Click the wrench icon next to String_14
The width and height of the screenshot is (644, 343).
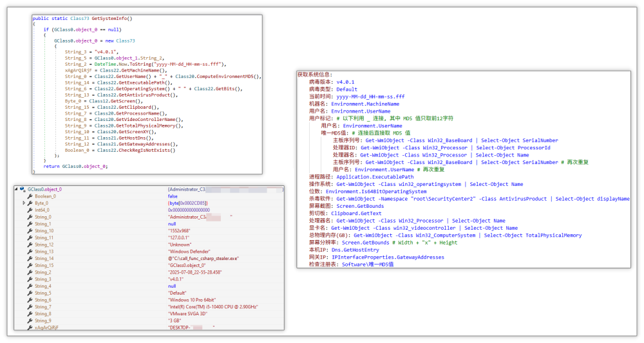[30, 259]
